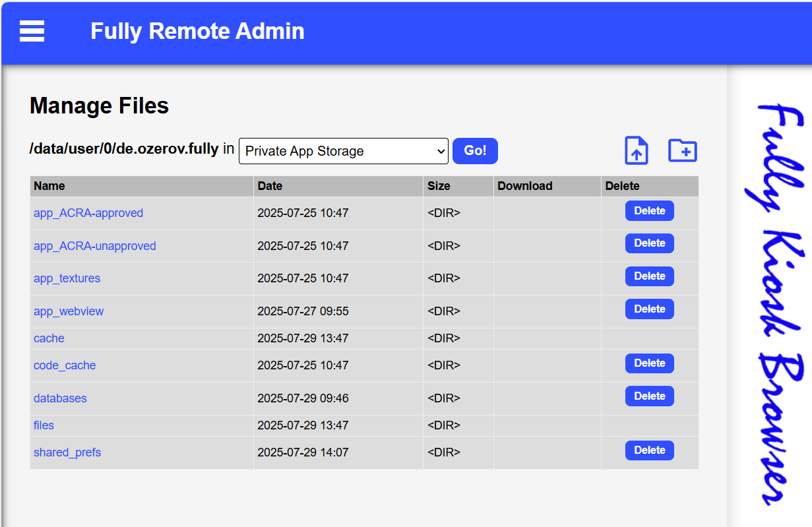812x527 pixels.
Task: Open the app_webview folder
Action: point(69,311)
